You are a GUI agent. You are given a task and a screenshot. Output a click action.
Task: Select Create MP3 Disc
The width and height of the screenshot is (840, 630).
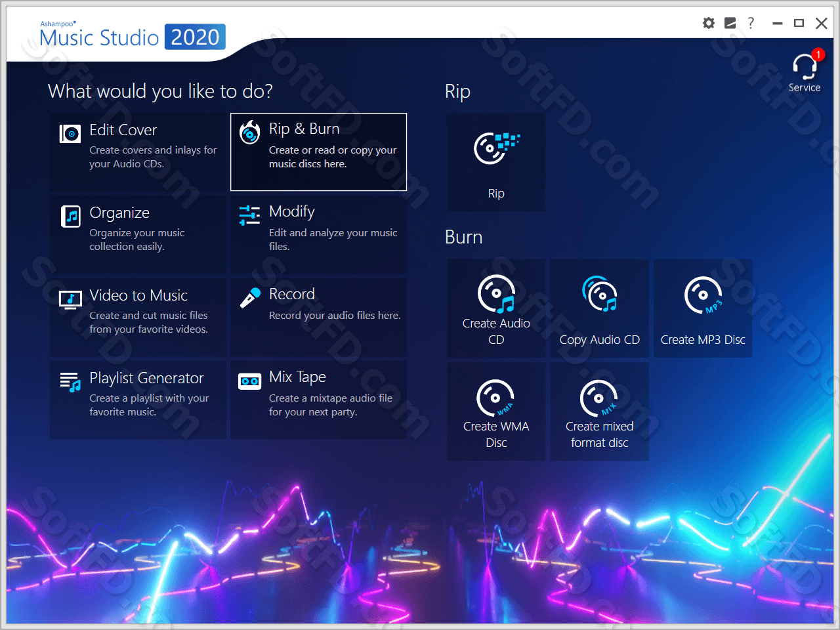pos(703,308)
